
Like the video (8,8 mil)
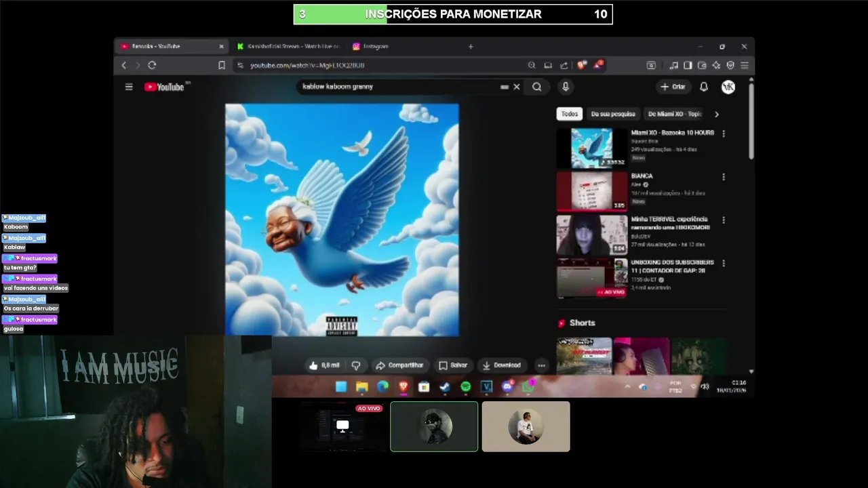pyautogui.click(x=324, y=365)
